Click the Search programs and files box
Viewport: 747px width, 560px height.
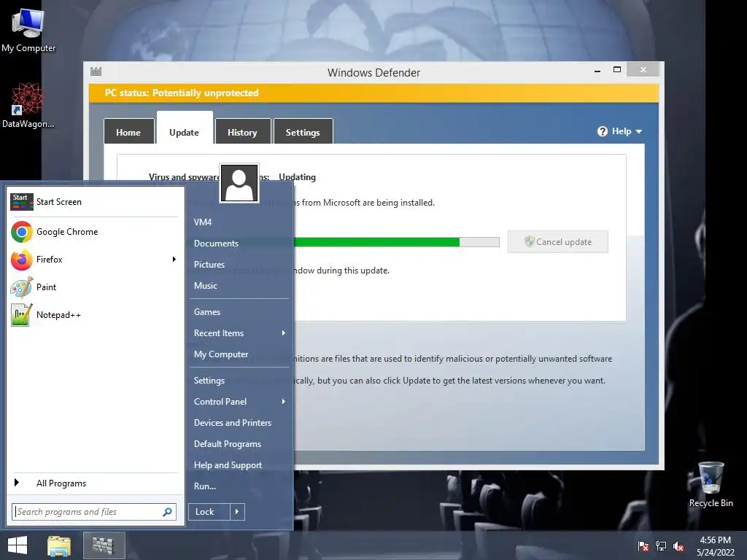tap(94, 512)
